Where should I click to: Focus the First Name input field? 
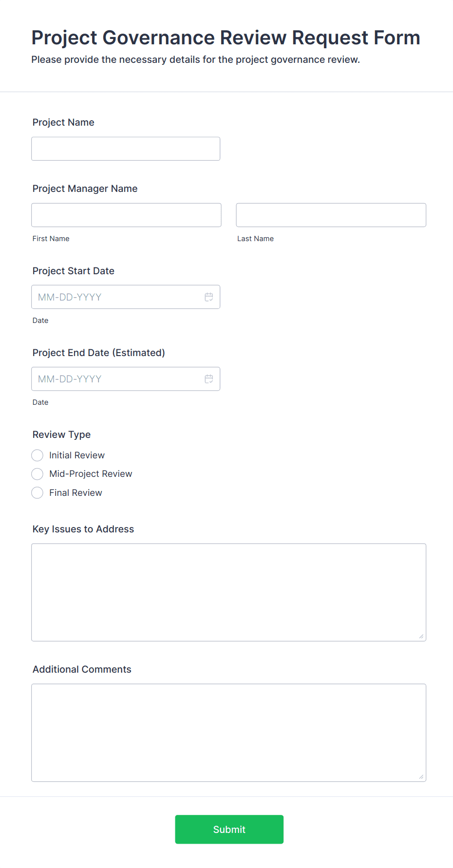point(126,215)
